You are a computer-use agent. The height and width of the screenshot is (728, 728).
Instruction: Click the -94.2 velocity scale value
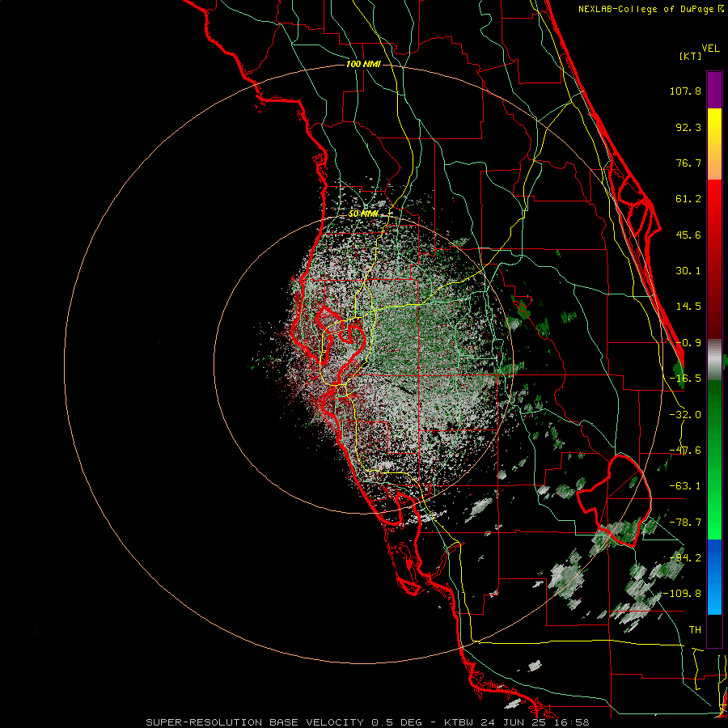click(685, 557)
